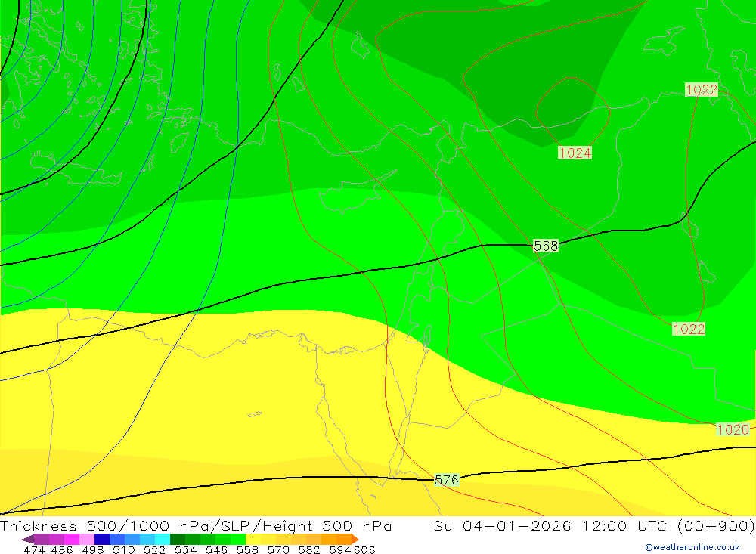Click legend value 522
The height and width of the screenshot is (554, 756).
[154, 549]
